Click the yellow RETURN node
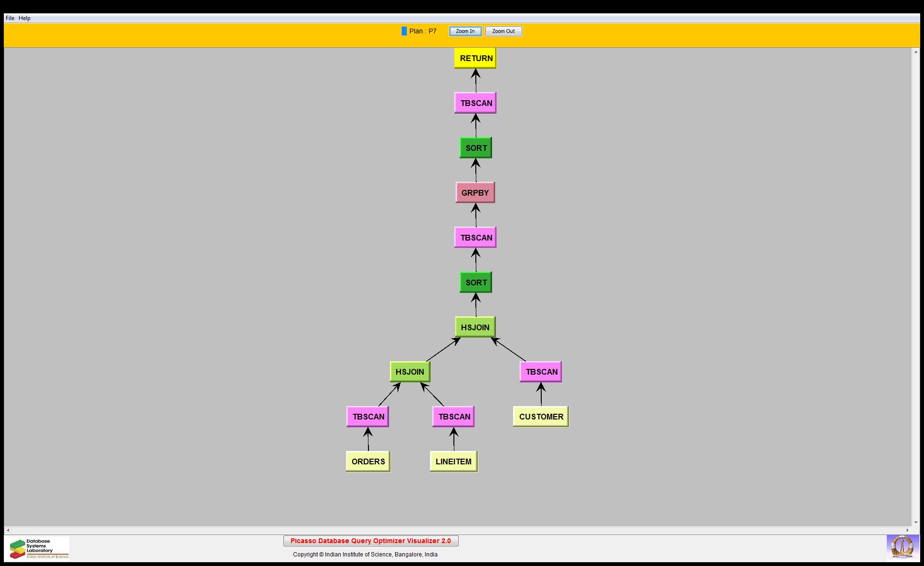Screen dimensions: 924x566 475,58
